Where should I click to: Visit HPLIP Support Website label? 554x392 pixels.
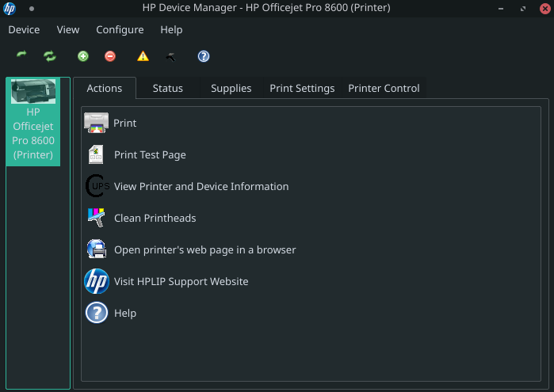point(181,281)
